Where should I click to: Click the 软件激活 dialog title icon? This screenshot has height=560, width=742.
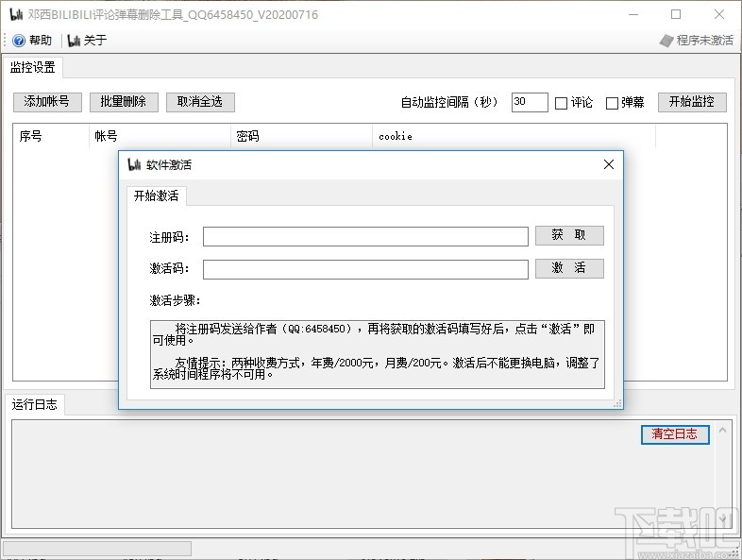[x=134, y=164]
